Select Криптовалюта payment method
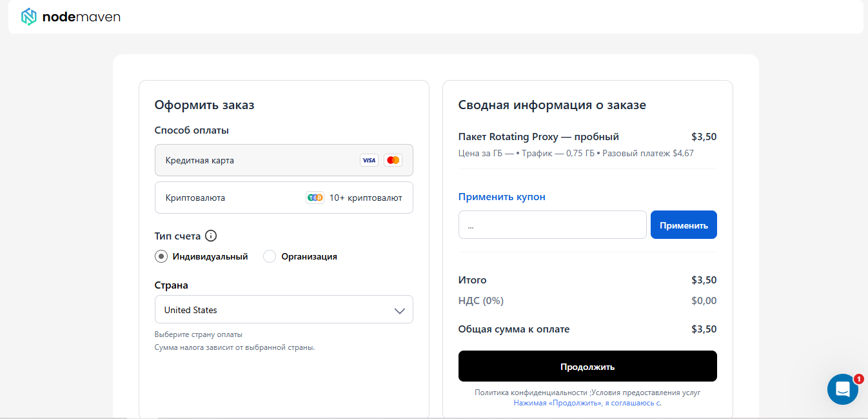 coord(284,198)
